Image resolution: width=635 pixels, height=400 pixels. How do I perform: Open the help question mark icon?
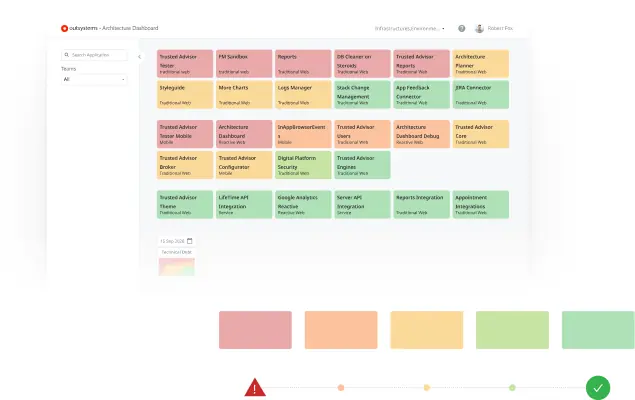click(462, 28)
